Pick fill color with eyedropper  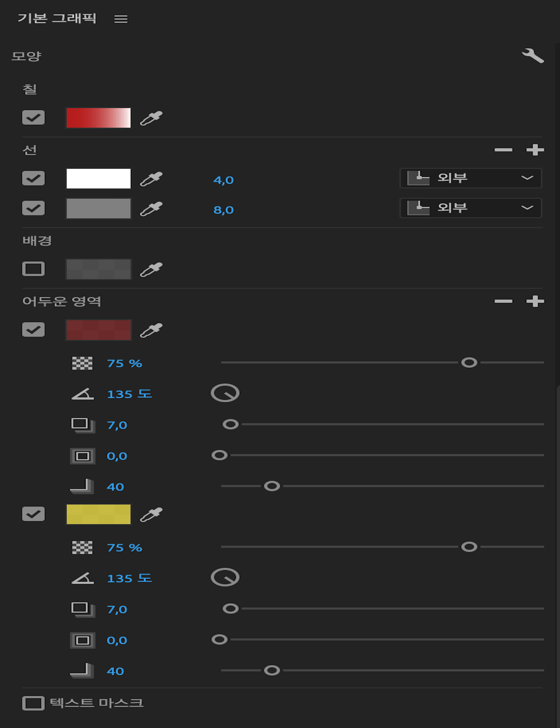(x=151, y=118)
